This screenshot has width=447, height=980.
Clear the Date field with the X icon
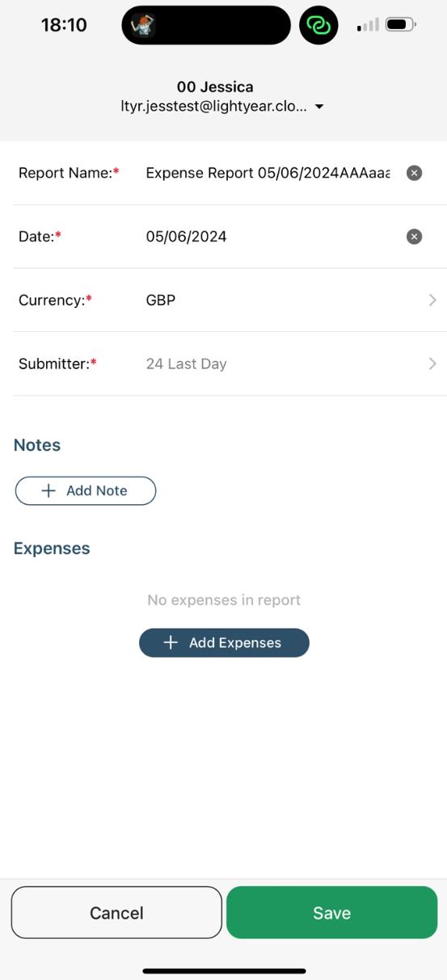tap(414, 237)
